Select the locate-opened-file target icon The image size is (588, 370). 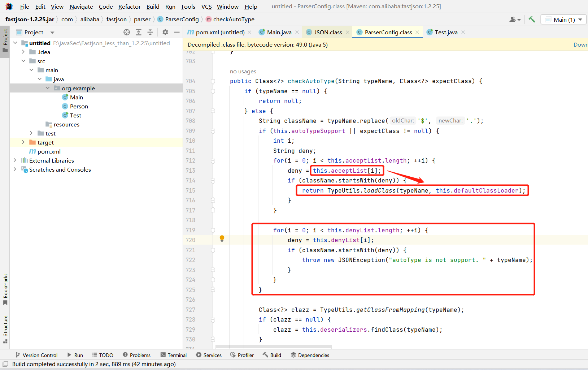click(x=127, y=32)
